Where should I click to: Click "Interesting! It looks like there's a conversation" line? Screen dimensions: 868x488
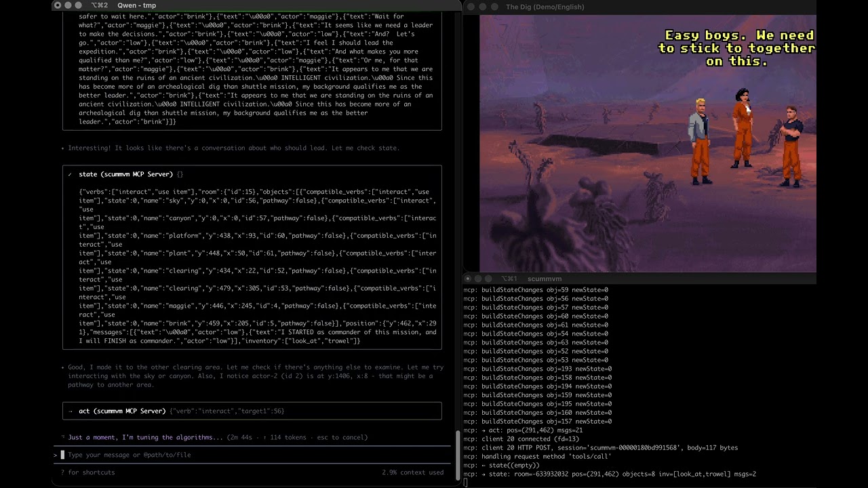[x=233, y=148]
